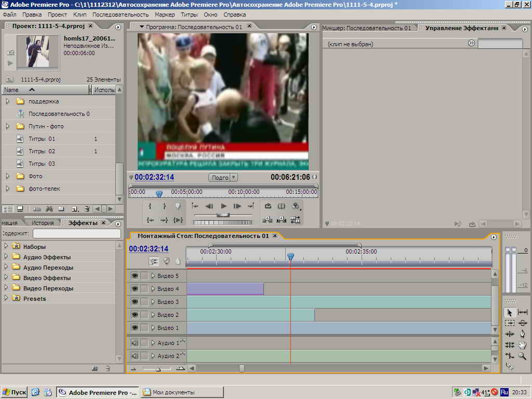Click Adobe Premiere Pro taskbar button

(x=98, y=392)
